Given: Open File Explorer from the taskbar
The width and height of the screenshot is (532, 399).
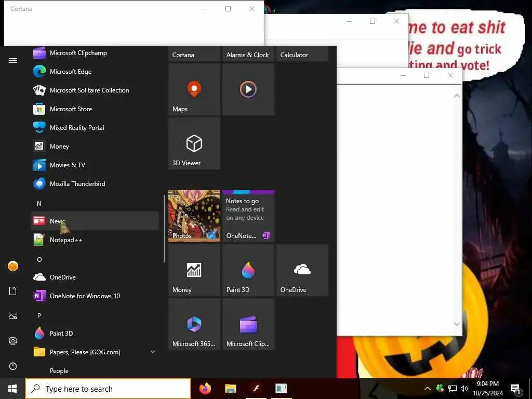Looking at the screenshot, I should [230, 389].
